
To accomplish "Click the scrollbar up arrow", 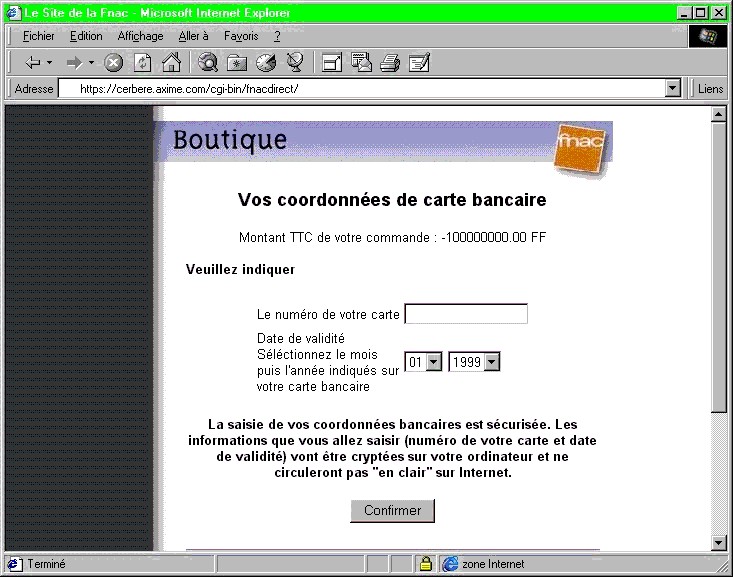I will (x=719, y=114).
